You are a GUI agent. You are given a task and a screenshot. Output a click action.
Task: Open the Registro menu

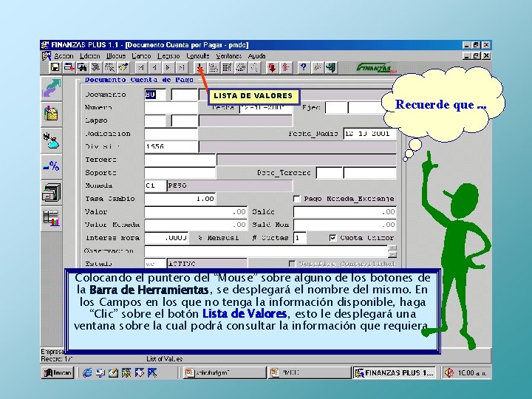(x=168, y=56)
